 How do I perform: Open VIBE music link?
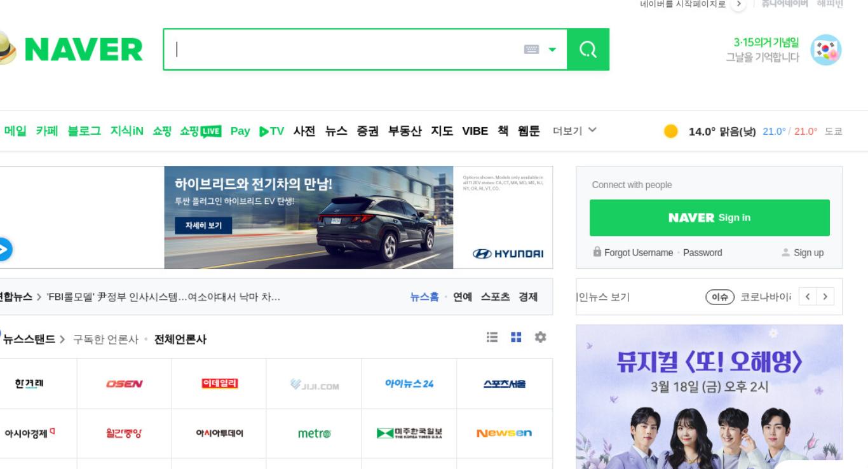(x=475, y=131)
